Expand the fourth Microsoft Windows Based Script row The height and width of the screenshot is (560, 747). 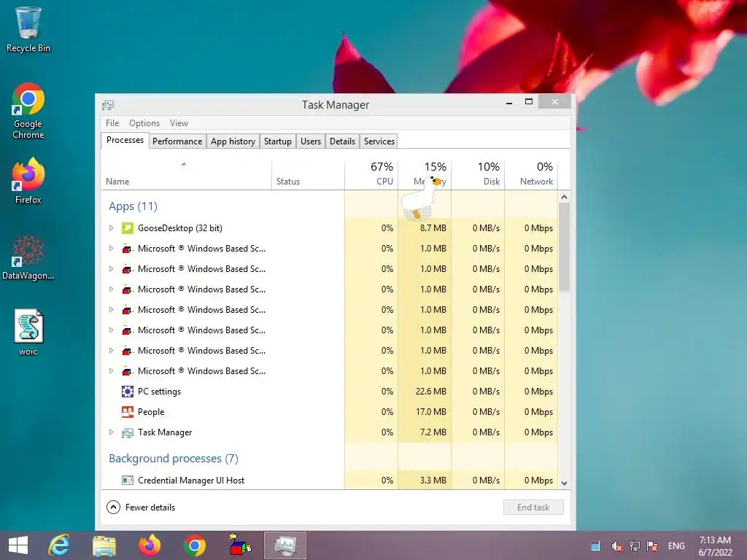[x=111, y=310]
